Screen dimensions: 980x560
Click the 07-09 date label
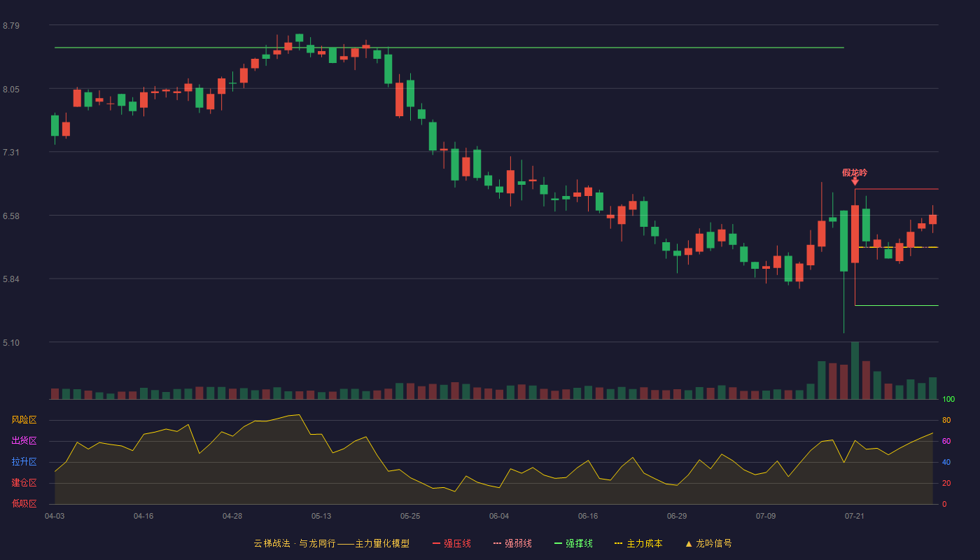(766, 516)
